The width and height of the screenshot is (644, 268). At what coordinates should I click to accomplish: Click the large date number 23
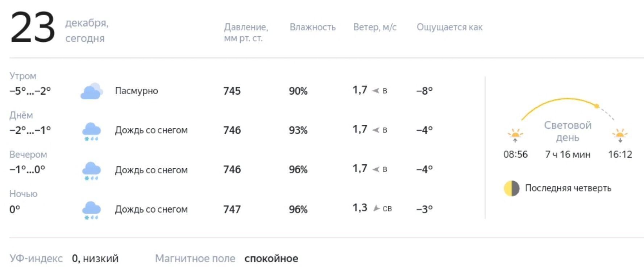pos(33,28)
